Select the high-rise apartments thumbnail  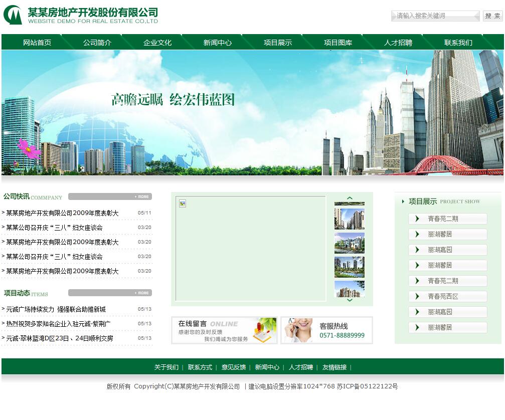pyautogui.click(x=350, y=219)
